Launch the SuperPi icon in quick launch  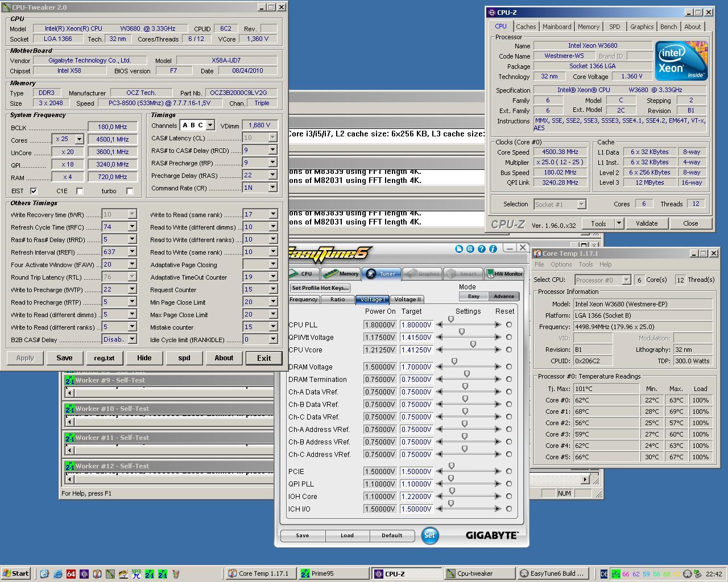coord(136,574)
